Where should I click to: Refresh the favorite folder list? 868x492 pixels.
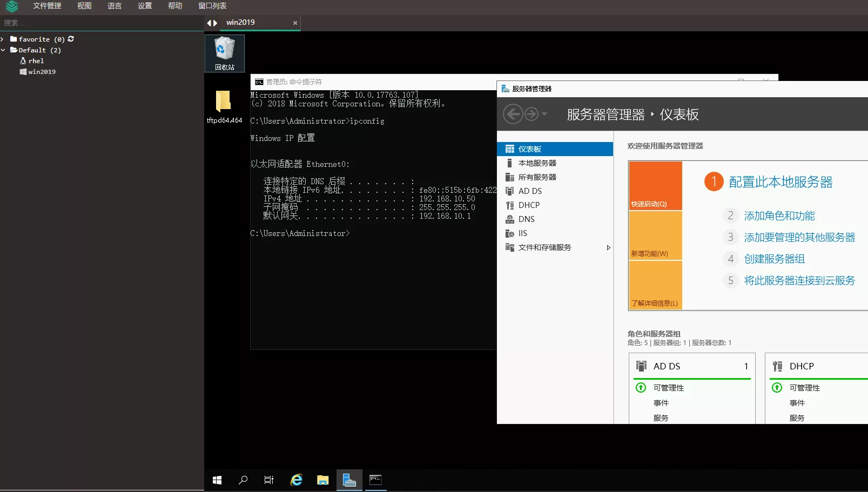(x=71, y=39)
